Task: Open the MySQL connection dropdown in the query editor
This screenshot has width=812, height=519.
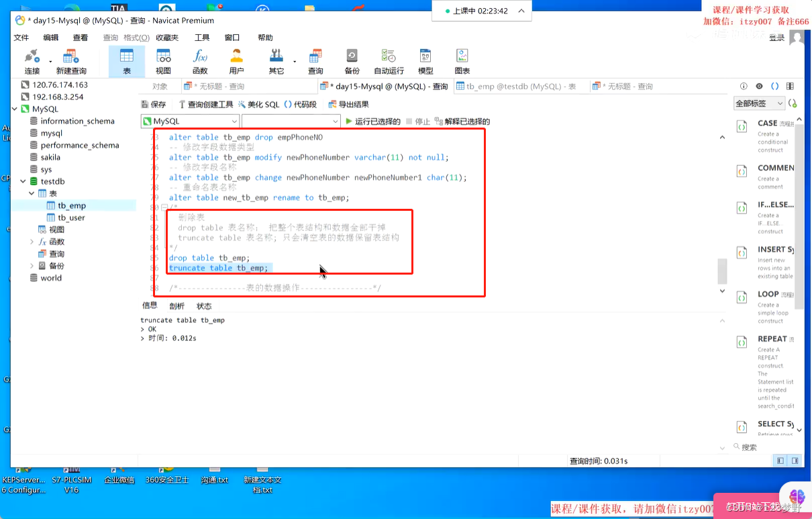Action: 190,121
